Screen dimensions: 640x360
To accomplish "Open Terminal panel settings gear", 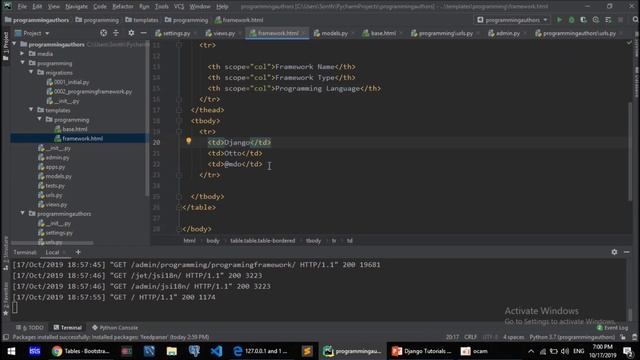I will pyautogui.click(x=614, y=252).
